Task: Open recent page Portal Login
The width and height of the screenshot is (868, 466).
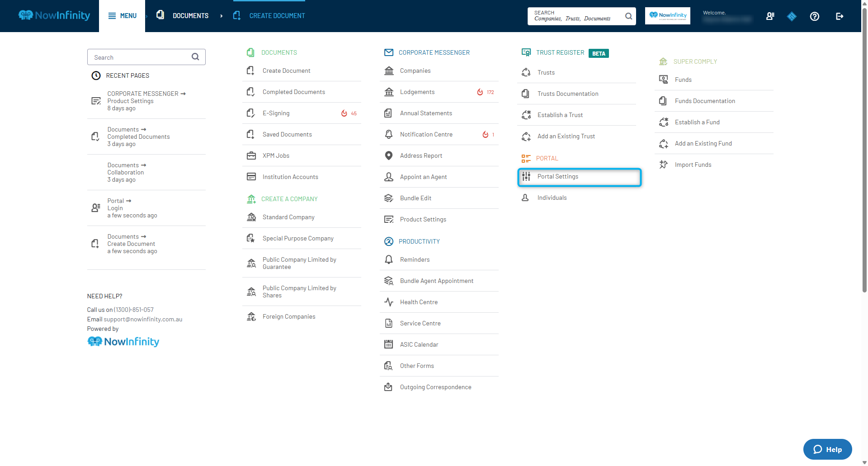Action: click(146, 208)
